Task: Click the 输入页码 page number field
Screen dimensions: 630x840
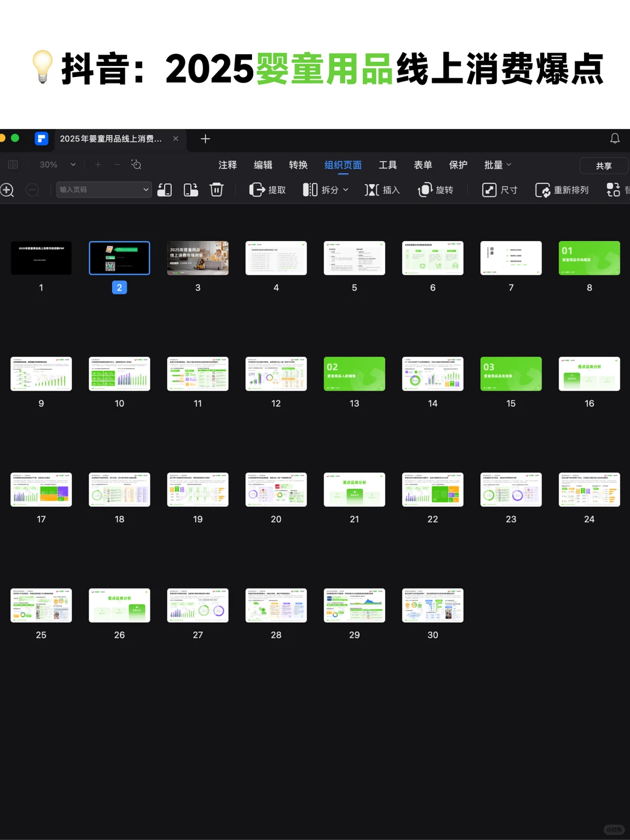Action: point(104,190)
